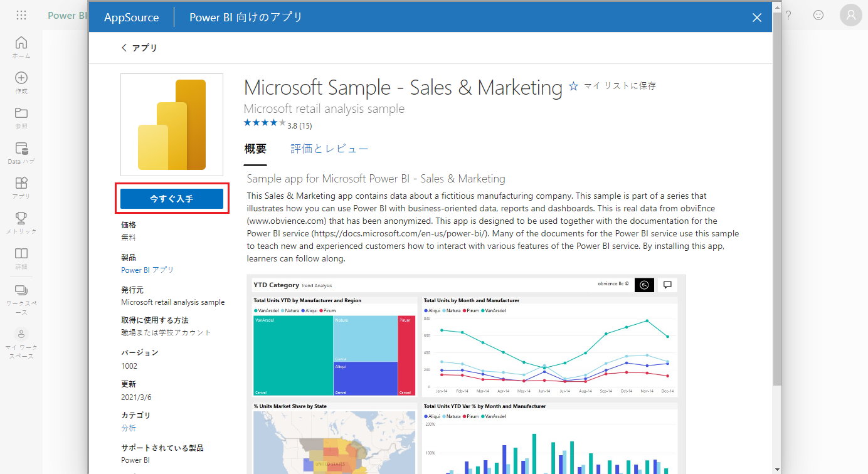The height and width of the screenshot is (474, 868).
Task: Switch to 概要 tab
Action: [255, 149]
